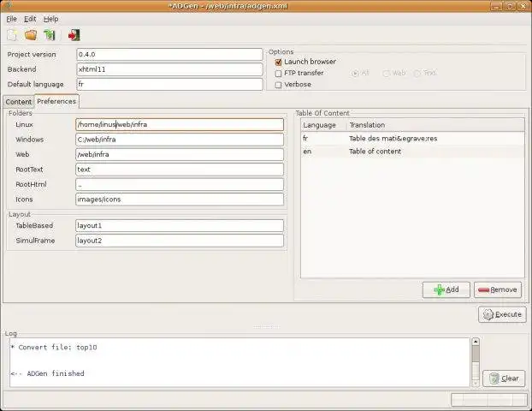Click the Quit (red arrow door) toolbar icon

point(74,35)
